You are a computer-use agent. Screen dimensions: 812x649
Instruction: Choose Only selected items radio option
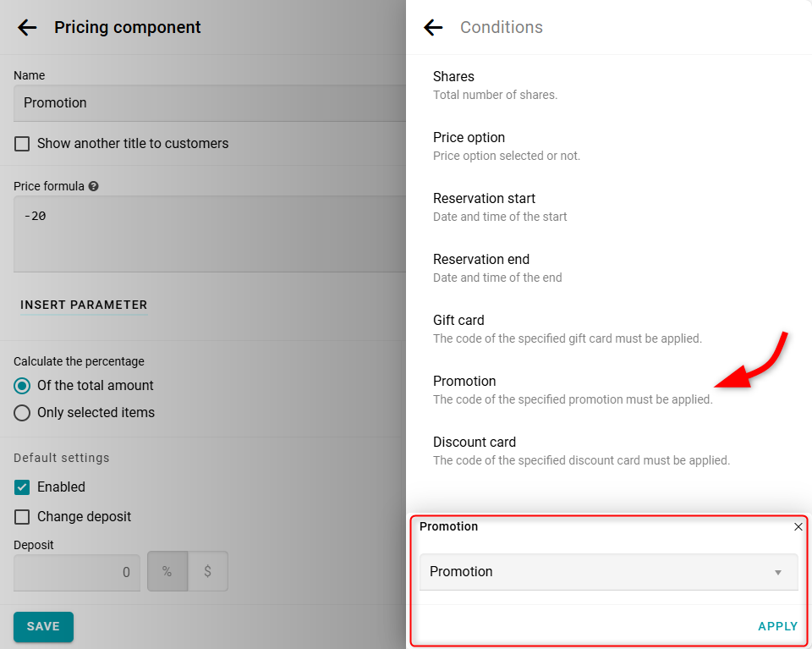pyautogui.click(x=22, y=413)
